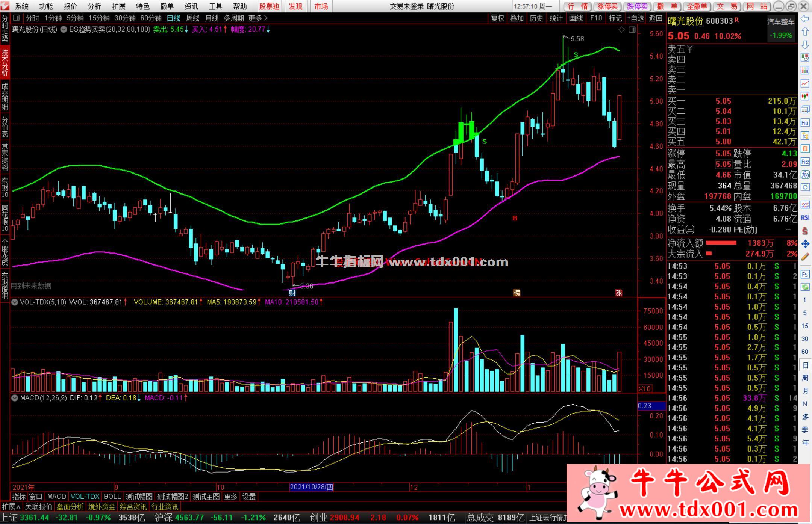Click the diamond icon at chart top-right
This screenshot has height=524, width=812.
pos(621,29)
